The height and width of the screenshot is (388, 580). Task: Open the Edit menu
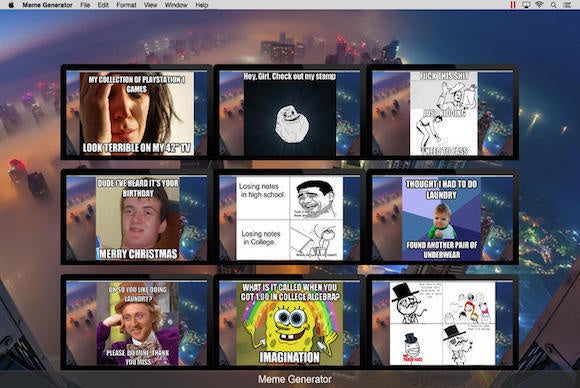point(103,5)
